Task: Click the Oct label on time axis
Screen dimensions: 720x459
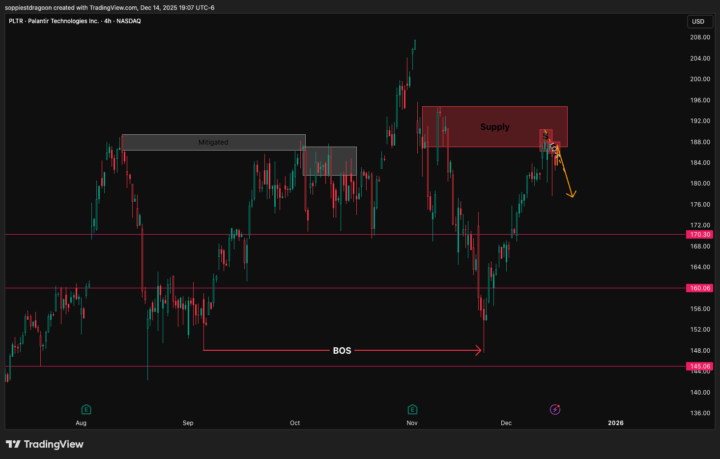Action: 295,423
